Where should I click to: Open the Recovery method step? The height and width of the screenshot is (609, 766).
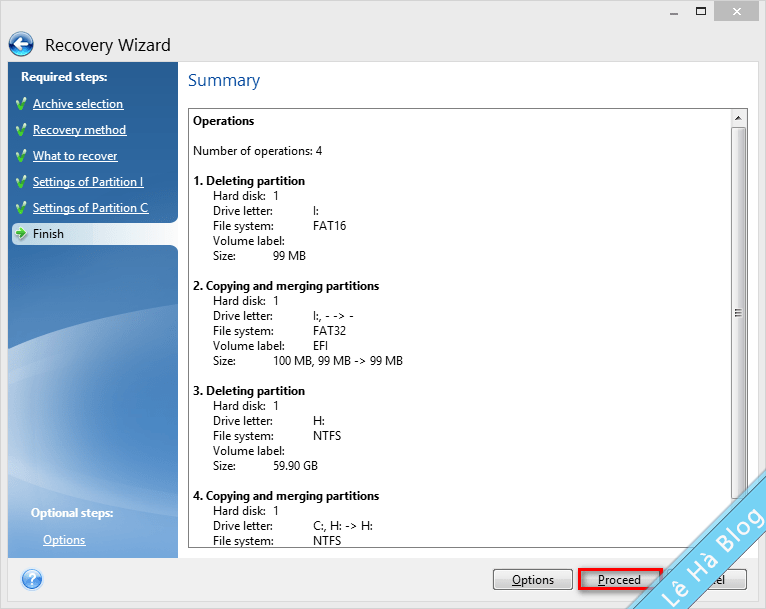click(80, 130)
